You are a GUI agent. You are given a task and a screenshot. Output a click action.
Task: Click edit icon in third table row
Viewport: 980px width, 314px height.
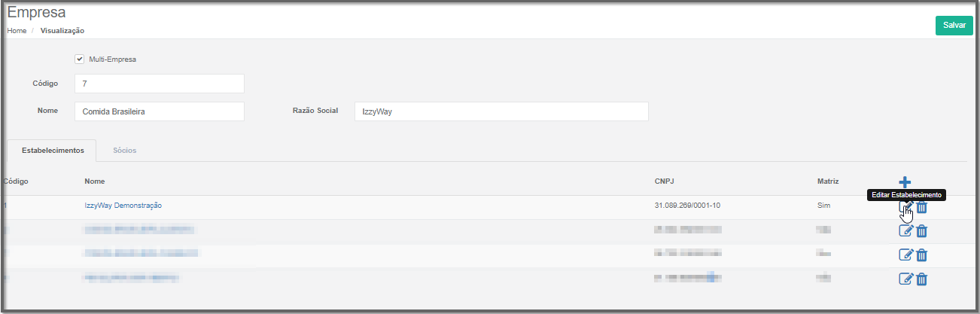click(x=906, y=255)
